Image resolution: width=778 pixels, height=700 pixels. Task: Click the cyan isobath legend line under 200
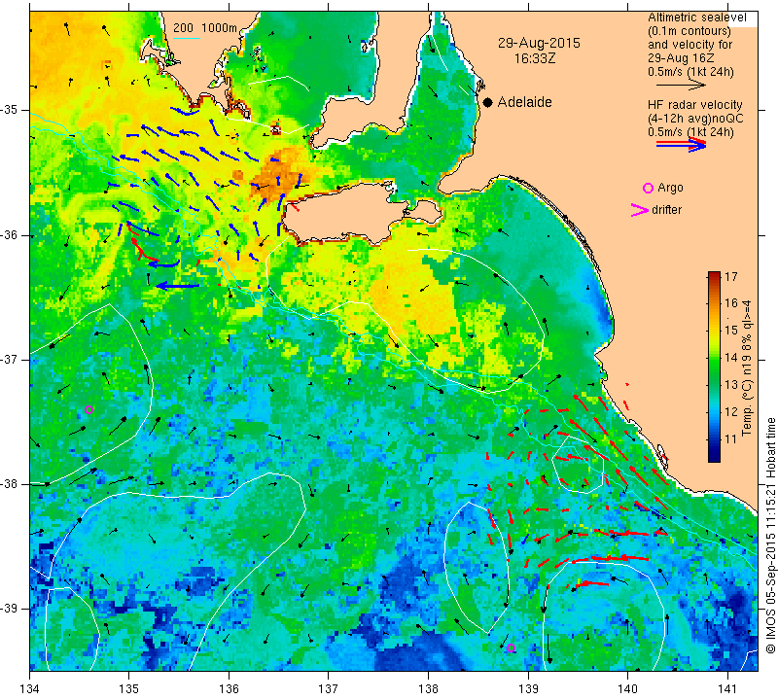click(x=187, y=38)
